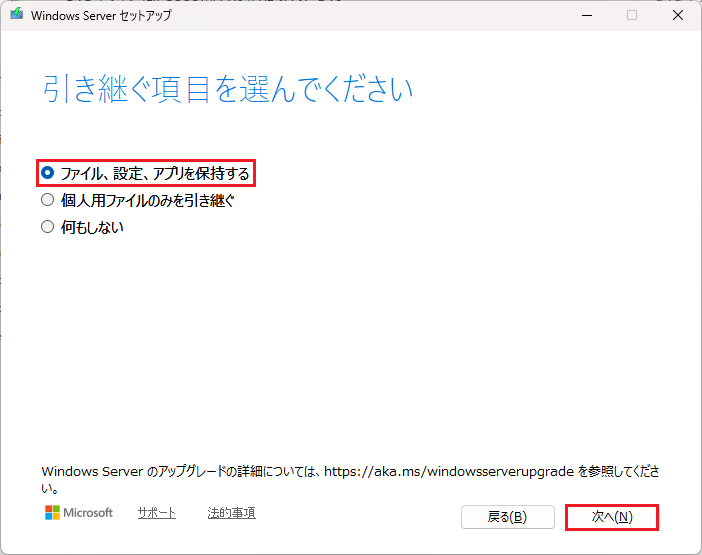Click the Microsoft four-color square logo

[52, 513]
